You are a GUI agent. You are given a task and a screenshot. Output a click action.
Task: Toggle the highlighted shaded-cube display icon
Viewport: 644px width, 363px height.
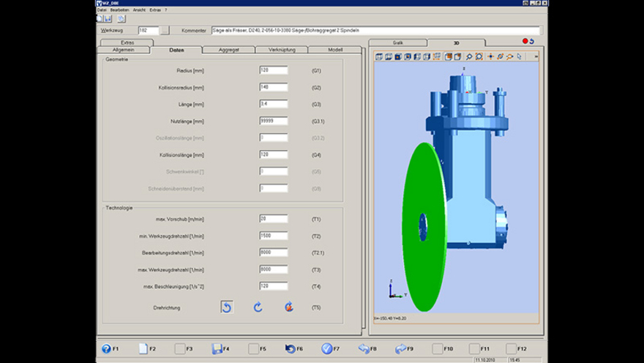449,56
